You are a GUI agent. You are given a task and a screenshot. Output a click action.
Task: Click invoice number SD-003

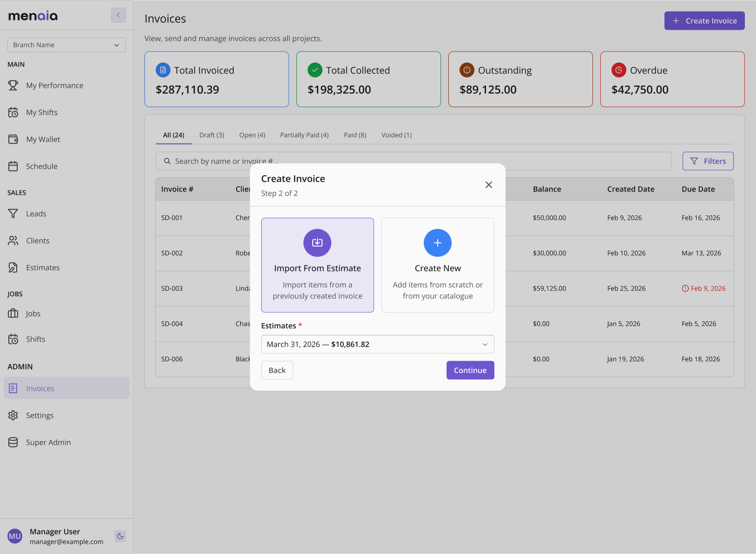pyautogui.click(x=172, y=288)
